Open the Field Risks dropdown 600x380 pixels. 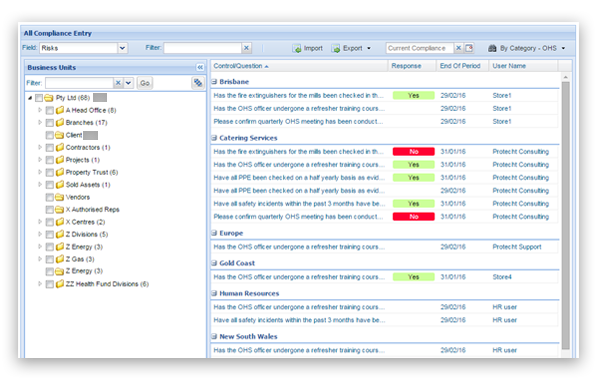(122, 48)
